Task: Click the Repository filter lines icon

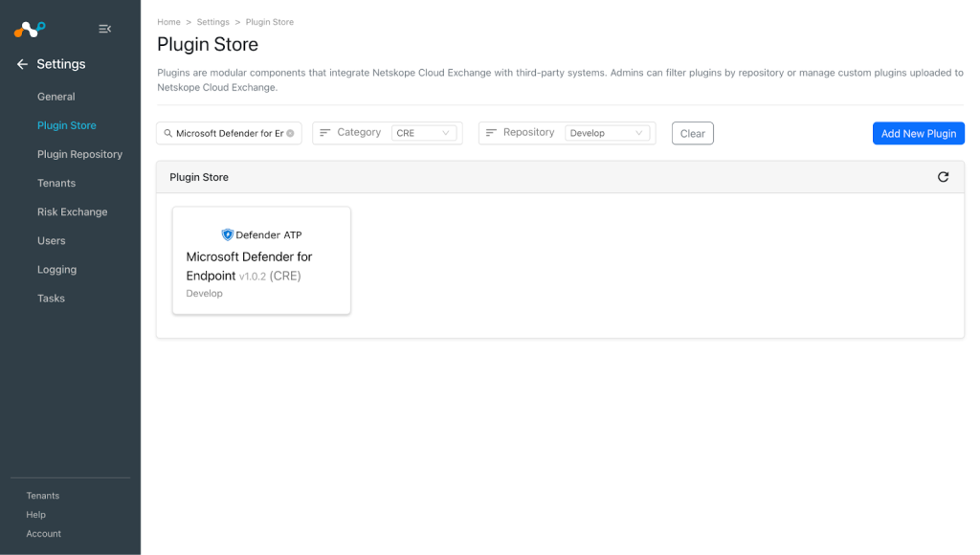Action: (491, 132)
